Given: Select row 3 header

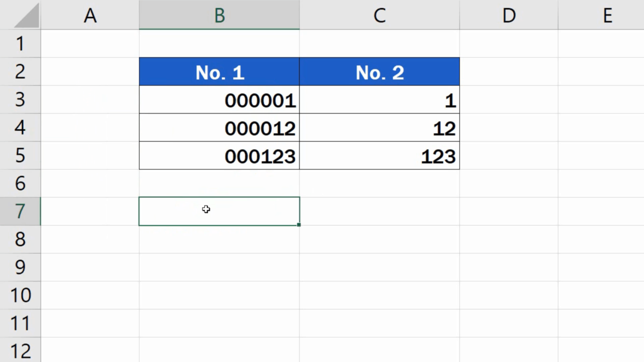Looking at the screenshot, I should tap(20, 100).
